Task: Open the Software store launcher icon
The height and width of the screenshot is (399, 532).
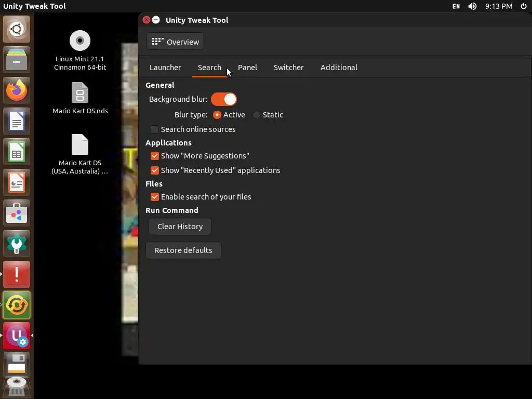Action: coord(17,213)
